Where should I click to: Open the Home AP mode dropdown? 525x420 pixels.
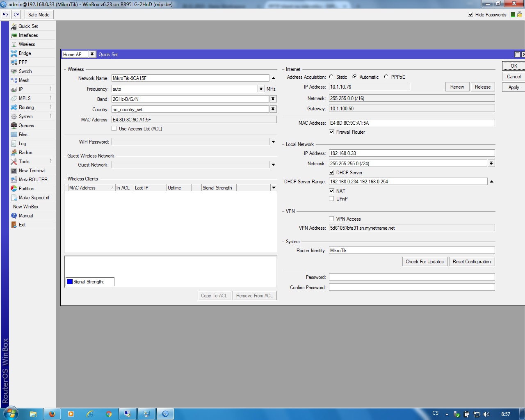point(92,54)
